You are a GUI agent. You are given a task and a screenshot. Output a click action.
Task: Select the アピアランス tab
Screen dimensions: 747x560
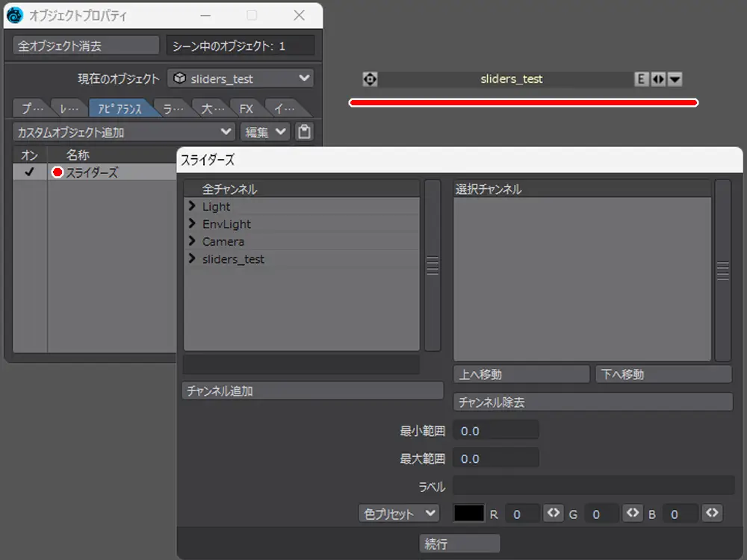pos(120,109)
